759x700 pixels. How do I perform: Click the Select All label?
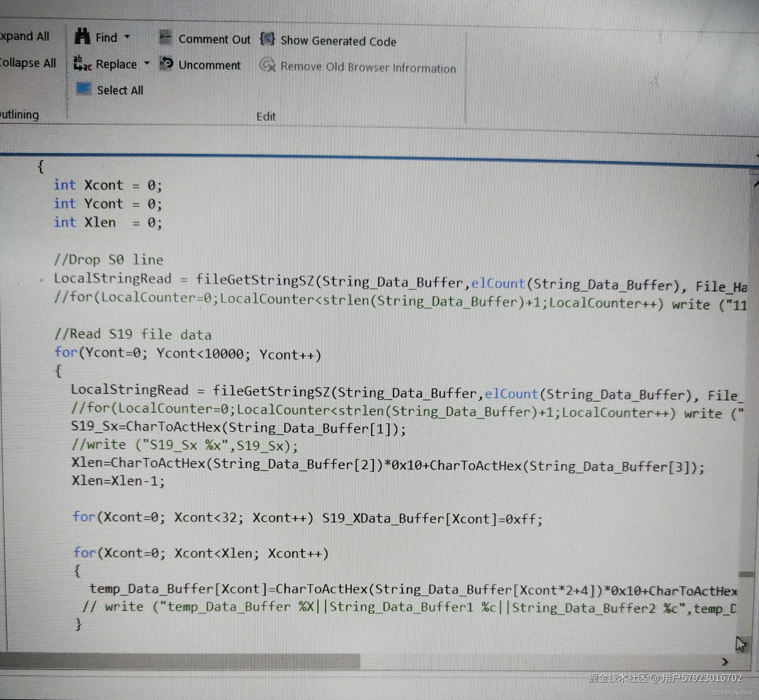(x=120, y=90)
